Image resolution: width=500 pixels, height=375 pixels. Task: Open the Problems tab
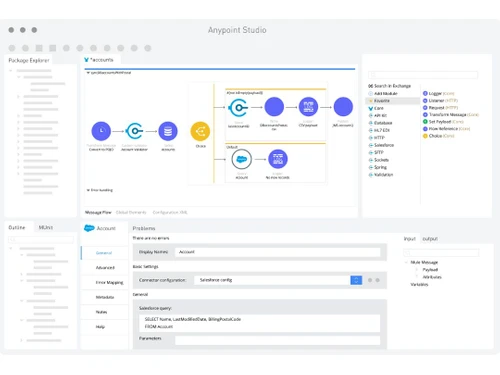click(x=144, y=228)
